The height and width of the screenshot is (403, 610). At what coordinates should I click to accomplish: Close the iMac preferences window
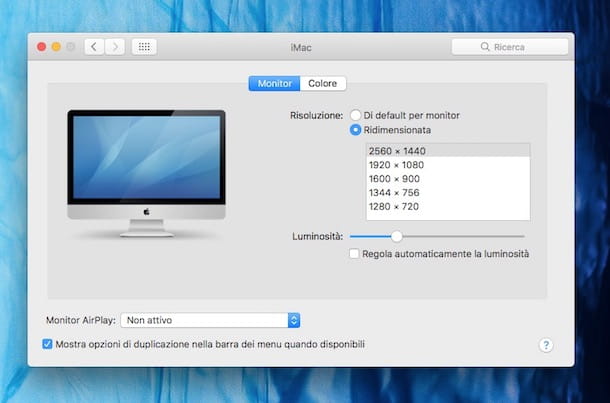point(41,47)
